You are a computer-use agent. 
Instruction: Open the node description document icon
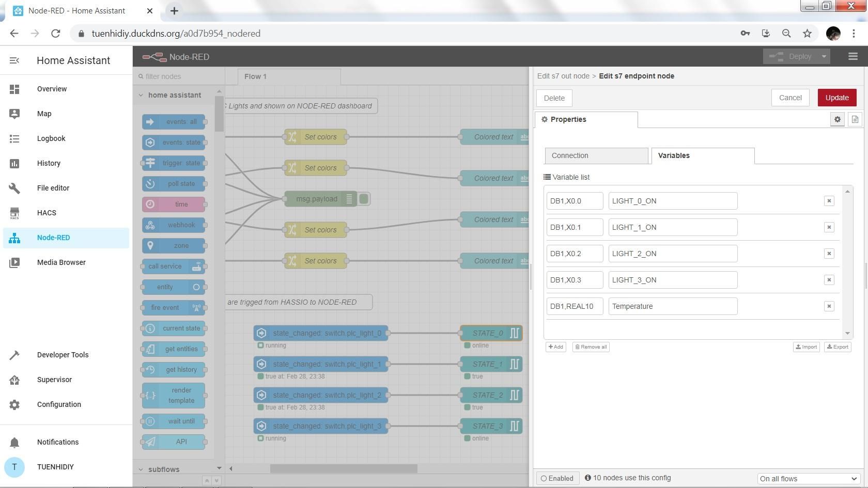[x=855, y=119]
